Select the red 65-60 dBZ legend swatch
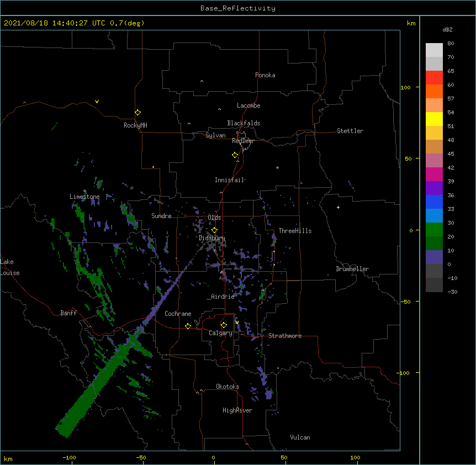The image size is (476, 465). (x=434, y=78)
